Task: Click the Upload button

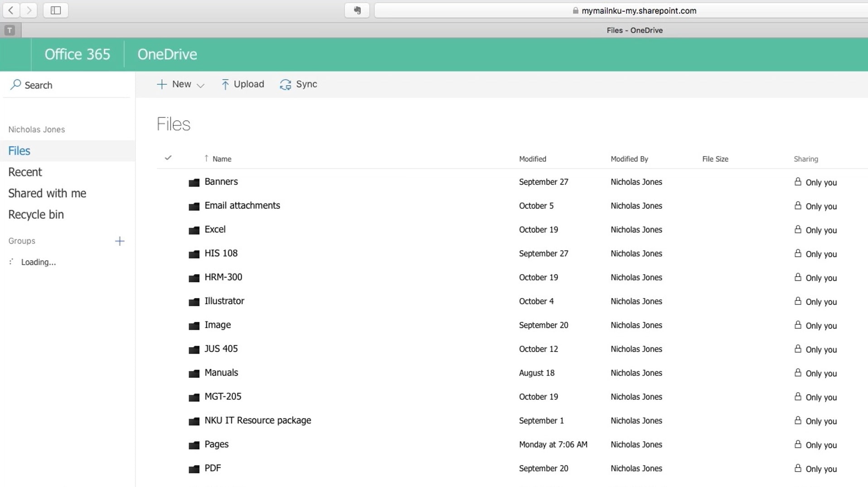Action: [x=242, y=84]
